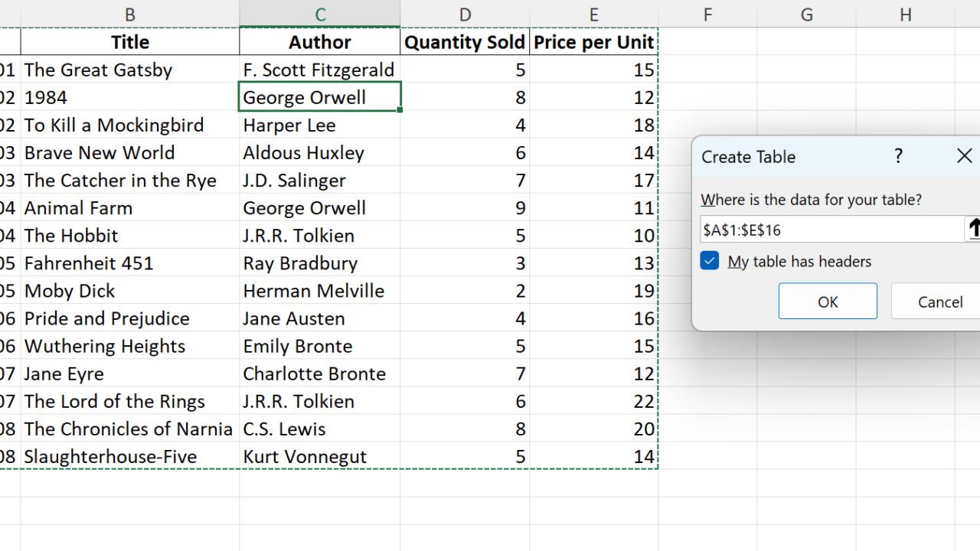
Task: Click Cancel in Create Table dialog
Action: 939,302
